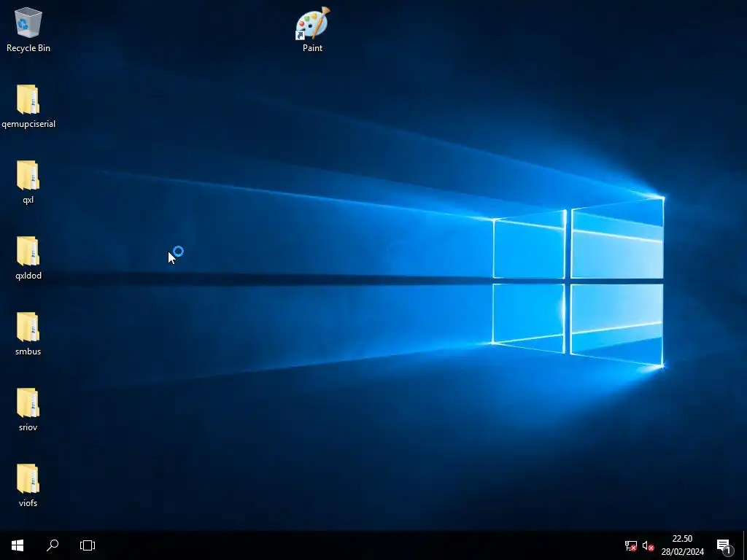Open Action Center notifications icon

tap(724, 545)
